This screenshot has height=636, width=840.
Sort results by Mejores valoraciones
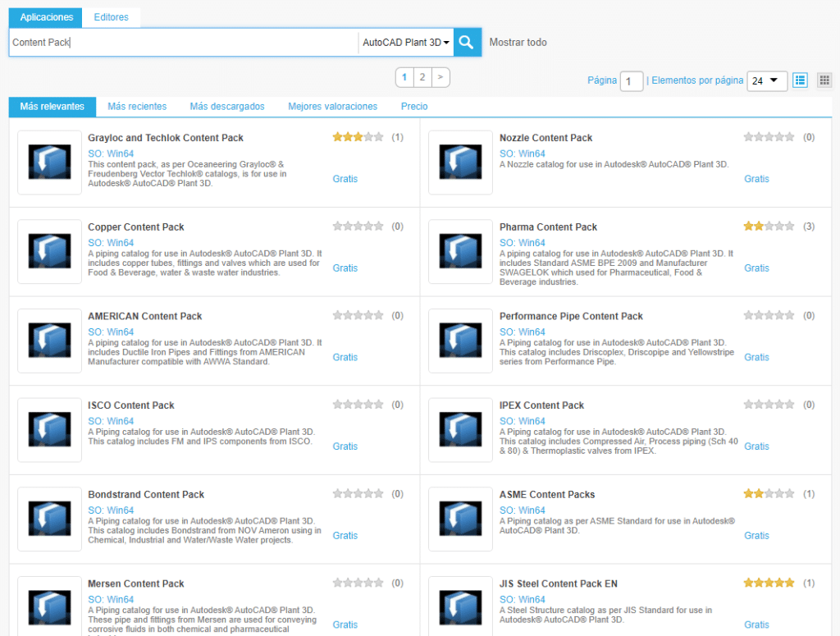point(332,107)
